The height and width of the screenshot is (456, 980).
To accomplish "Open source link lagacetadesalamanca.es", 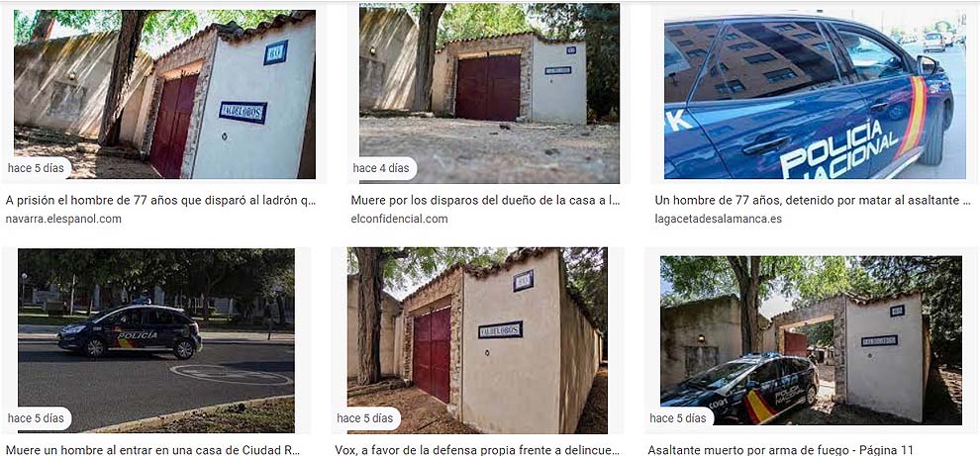I will (718, 219).
